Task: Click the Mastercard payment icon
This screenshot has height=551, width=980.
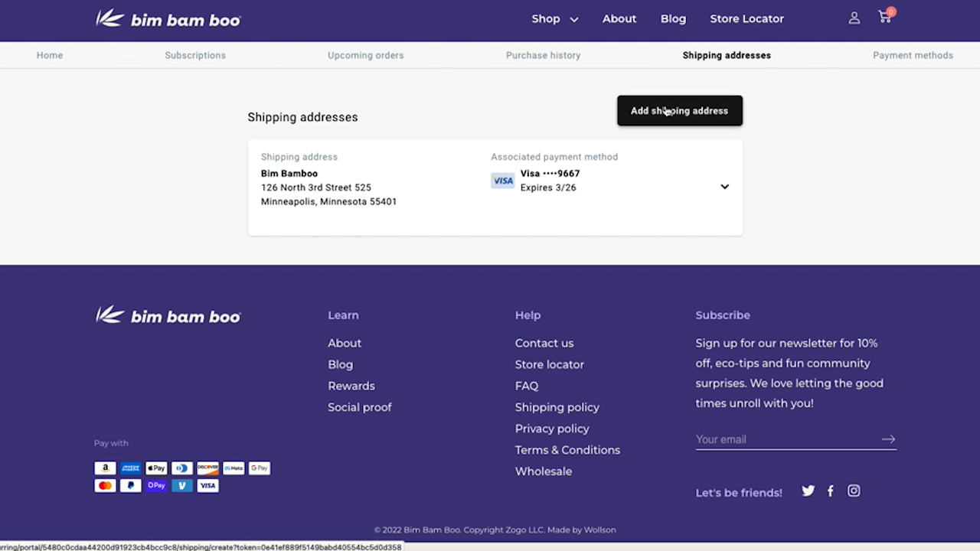Action: (105, 485)
